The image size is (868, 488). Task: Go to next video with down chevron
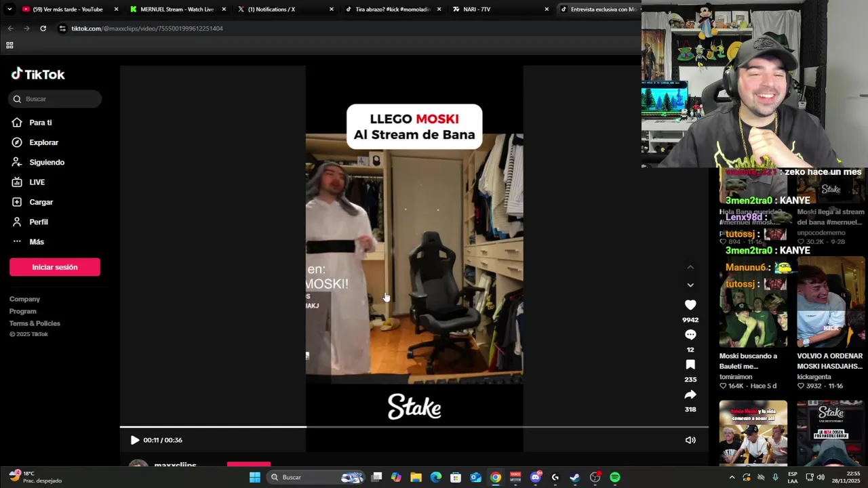[690, 285]
